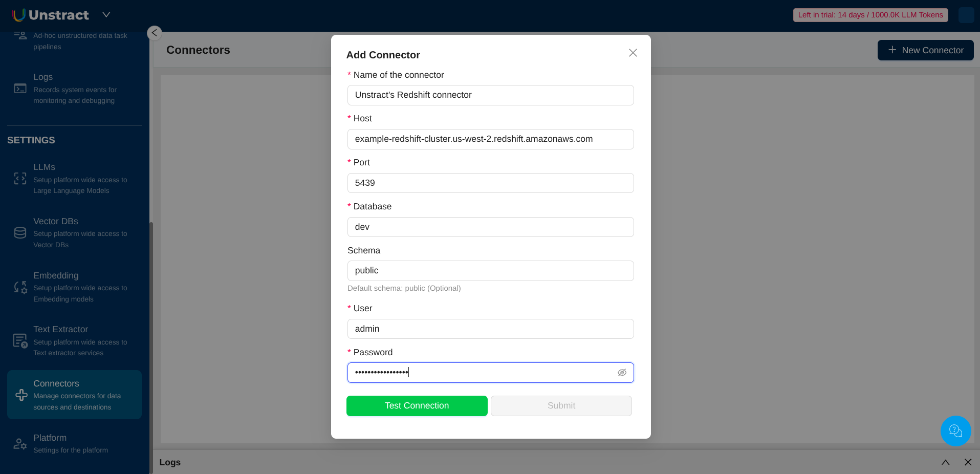Click the Vector DBs database icon
The height and width of the screenshot is (474, 980).
coord(20,233)
